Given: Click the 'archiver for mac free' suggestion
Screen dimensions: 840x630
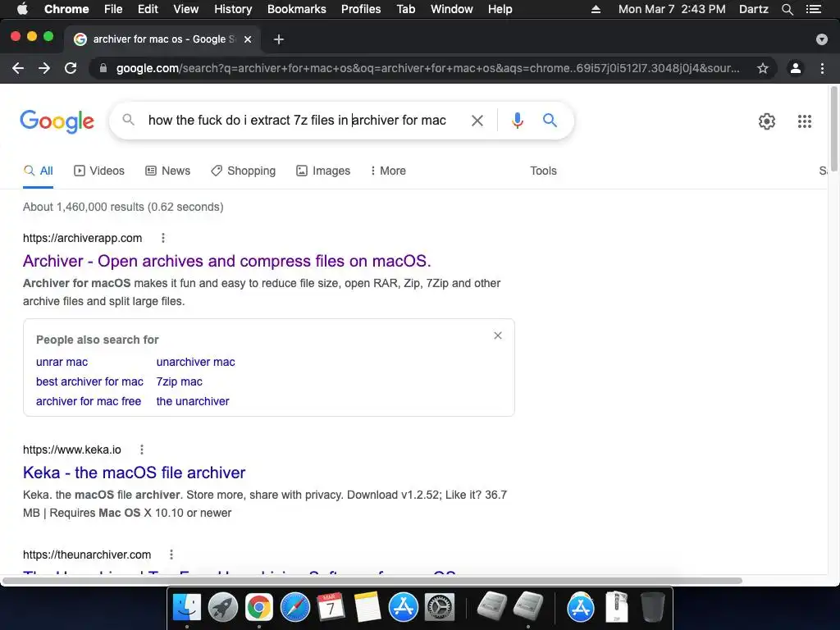Looking at the screenshot, I should pyautogui.click(x=89, y=401).
